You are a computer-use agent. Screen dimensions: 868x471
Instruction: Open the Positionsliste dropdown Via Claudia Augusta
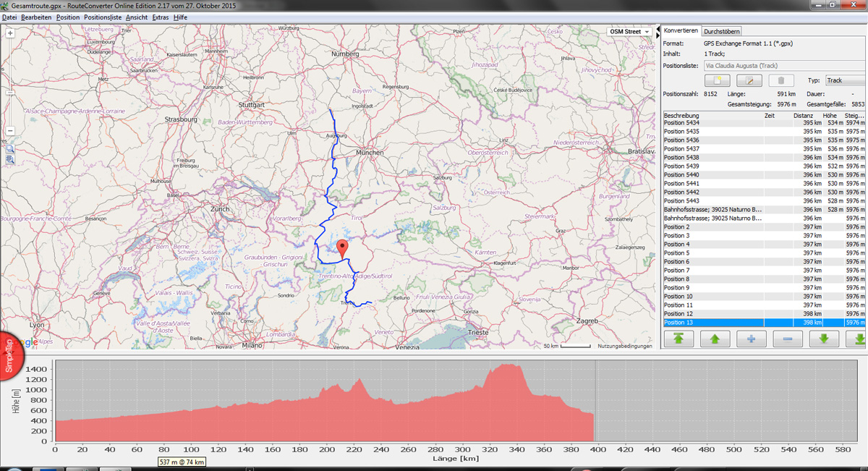pos(785,66)
